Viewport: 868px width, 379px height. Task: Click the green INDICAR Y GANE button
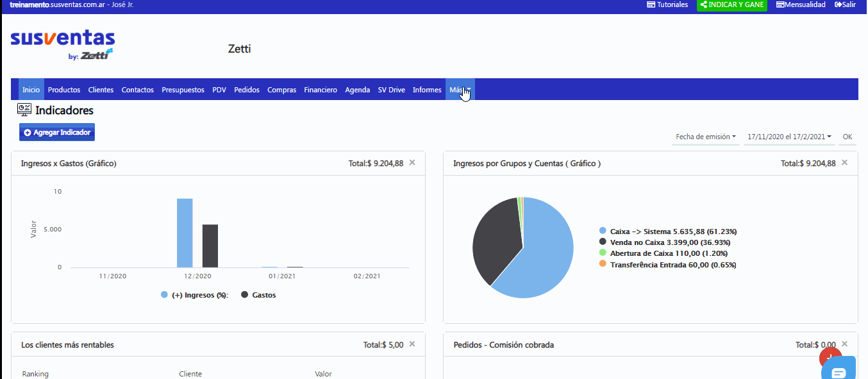click(x=732, y=5)
